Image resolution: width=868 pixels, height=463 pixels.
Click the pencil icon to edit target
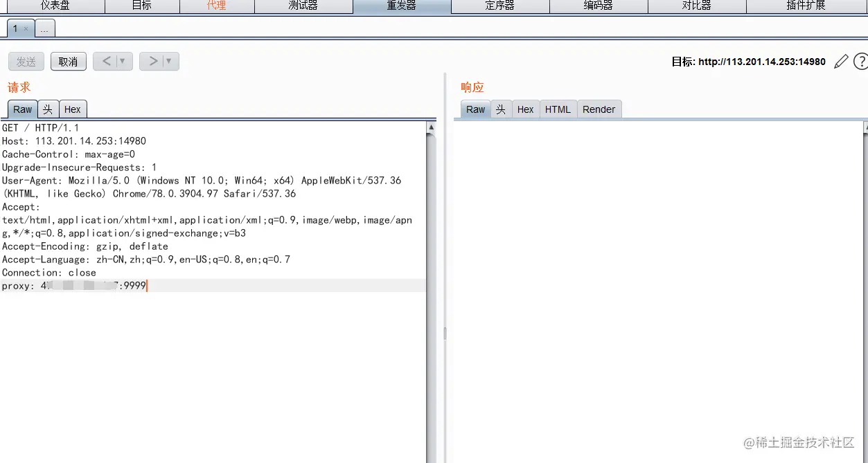tap(841, 62)
